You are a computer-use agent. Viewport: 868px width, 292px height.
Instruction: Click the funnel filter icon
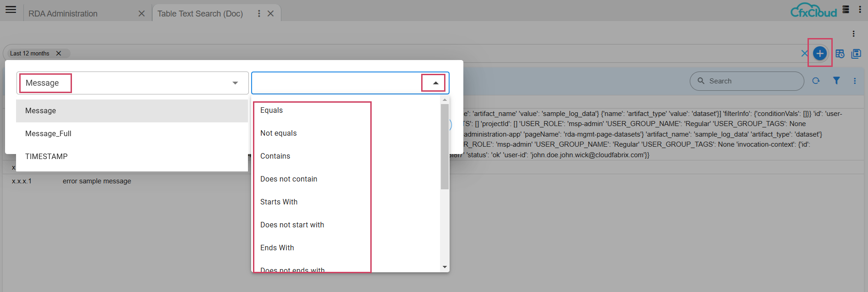(x=836, y=81)
